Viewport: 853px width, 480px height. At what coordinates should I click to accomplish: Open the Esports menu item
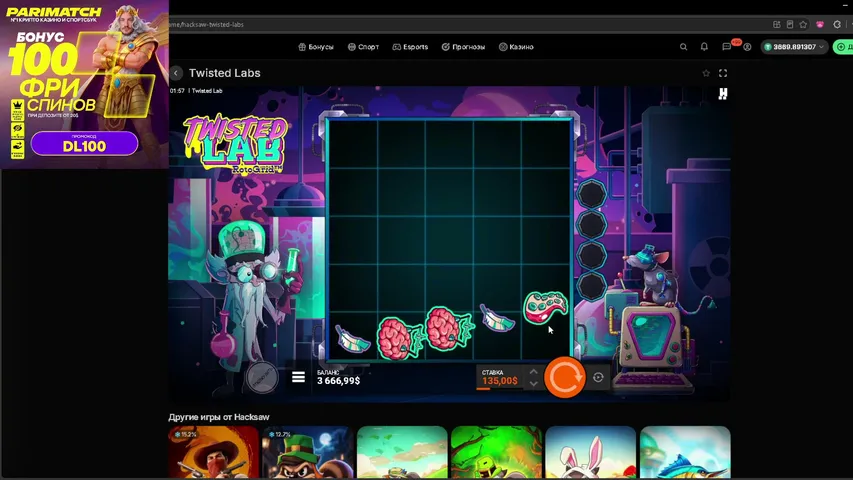(x=410, y=47)
